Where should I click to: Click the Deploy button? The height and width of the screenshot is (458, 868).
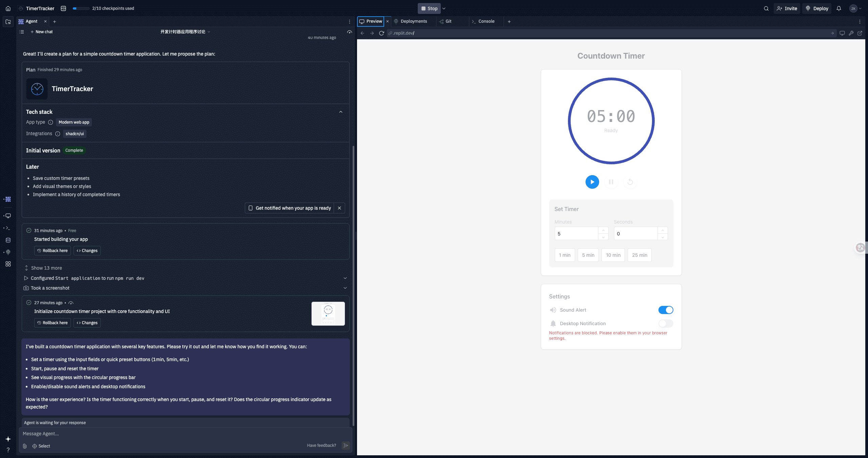tap(816, 8)
